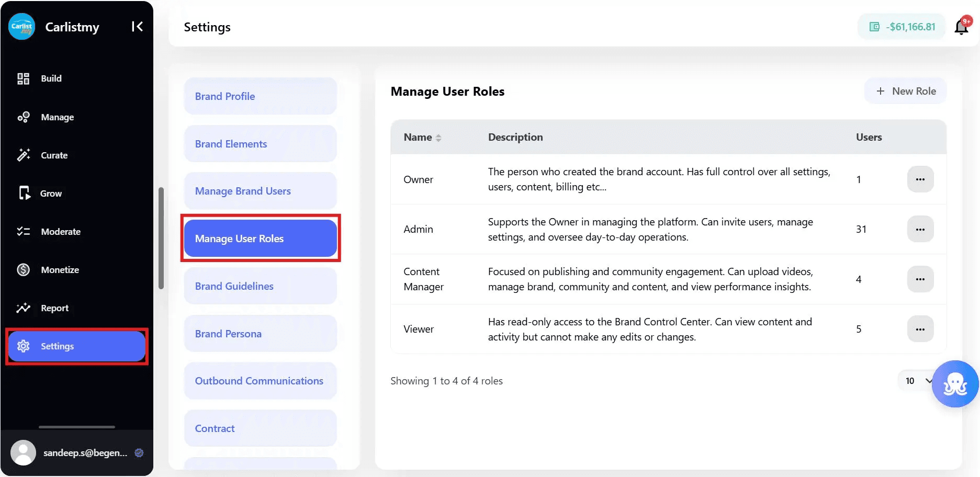This screenshot has height=477, width=980.
Task: Click the verified badge next to email
Action: (x=139, y=453)
